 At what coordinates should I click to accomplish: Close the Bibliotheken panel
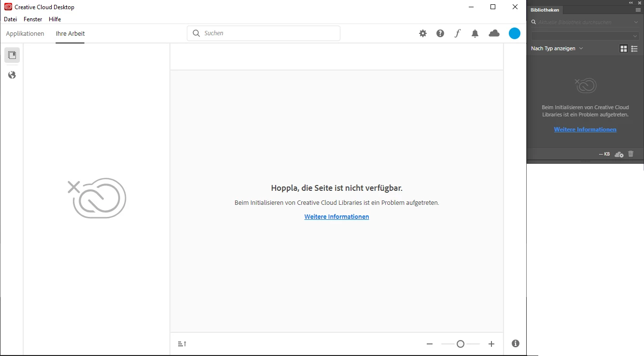(639, 2)
